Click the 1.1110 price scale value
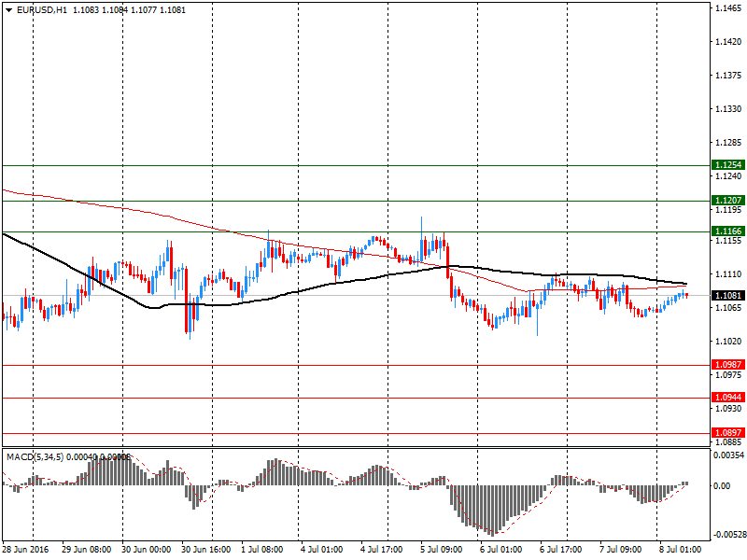 click(728, 274)
